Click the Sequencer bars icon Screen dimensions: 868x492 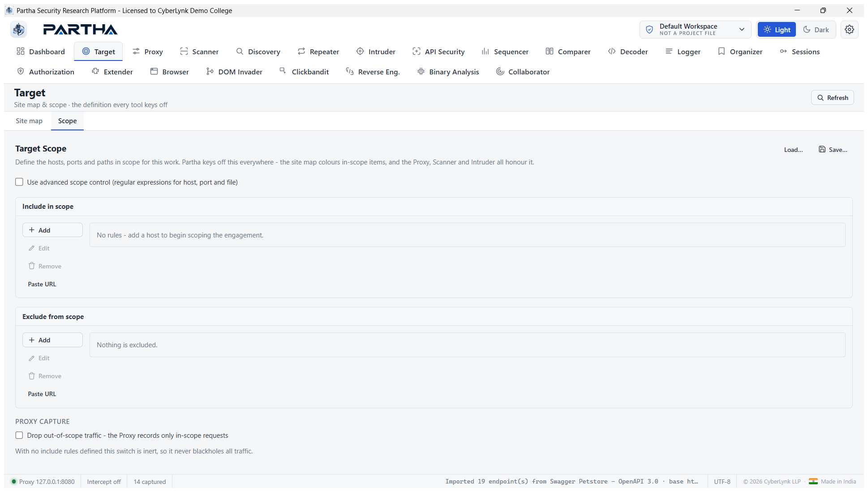pyautogui.click(x=486, y=51)
